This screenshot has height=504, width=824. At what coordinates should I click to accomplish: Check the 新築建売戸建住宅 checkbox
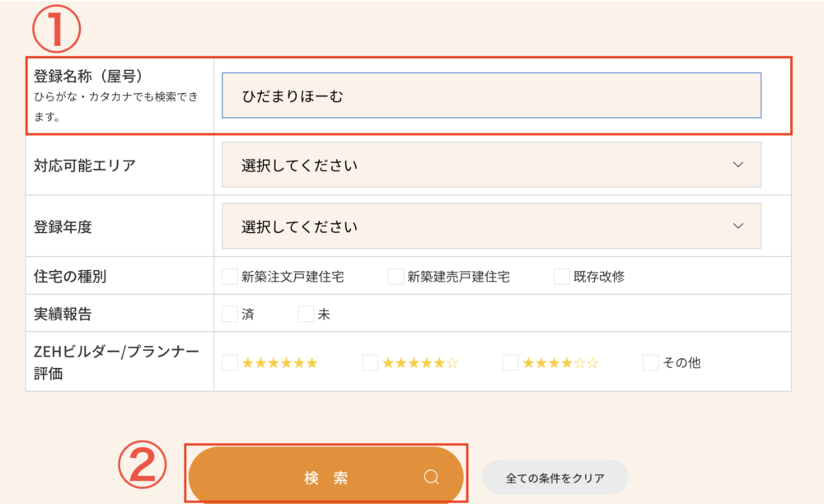[396, 277]
